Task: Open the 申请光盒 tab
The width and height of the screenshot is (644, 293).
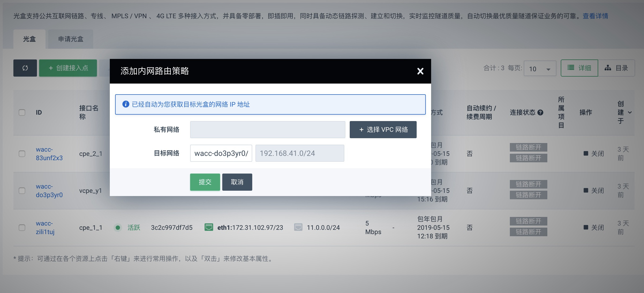Action: [71, 39]
